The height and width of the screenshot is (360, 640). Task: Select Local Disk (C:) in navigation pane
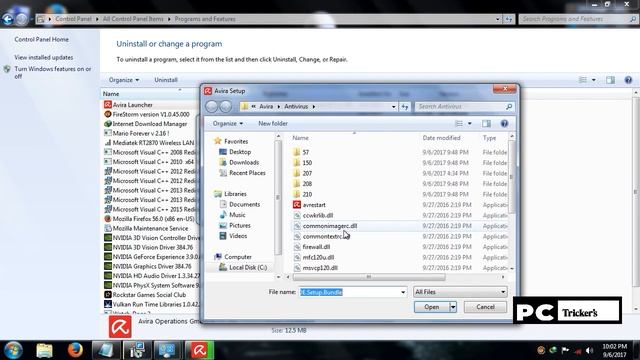click(248, 267)
